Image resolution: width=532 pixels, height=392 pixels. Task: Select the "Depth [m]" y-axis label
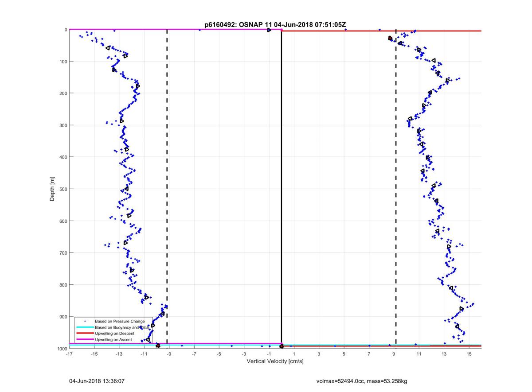tap(52, 189)
